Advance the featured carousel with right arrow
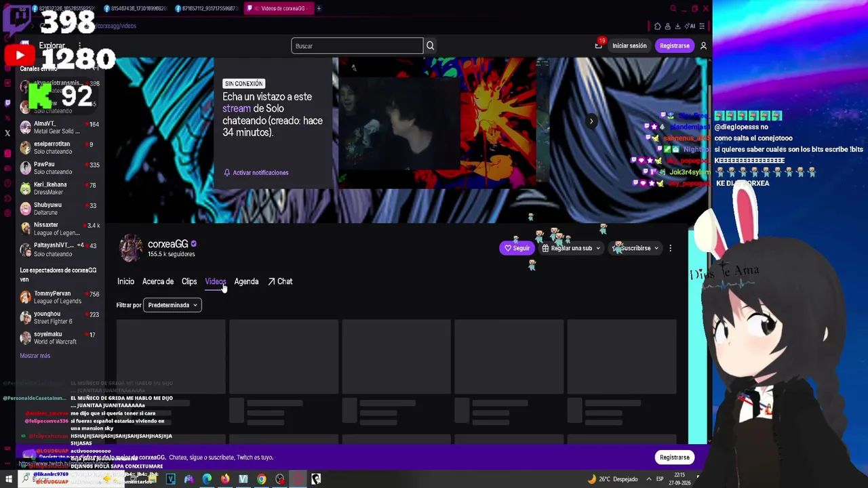This screenshot has width=868, height=488. click(x=591, y=121)
